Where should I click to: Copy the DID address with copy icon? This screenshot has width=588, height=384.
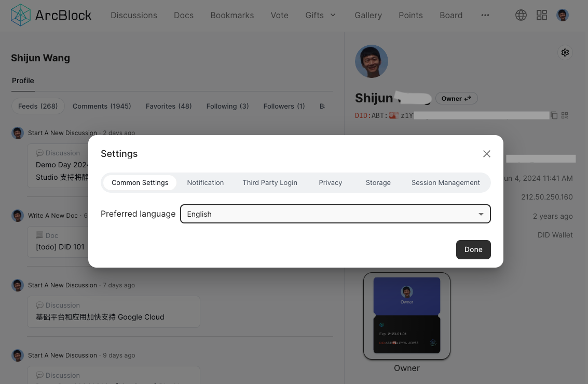[554, 115]
